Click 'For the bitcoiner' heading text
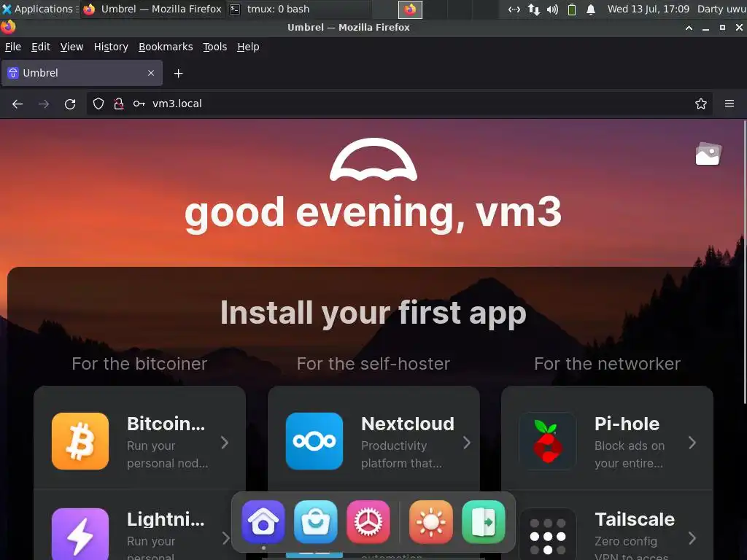The image size is (747, 560). point(139,364)
